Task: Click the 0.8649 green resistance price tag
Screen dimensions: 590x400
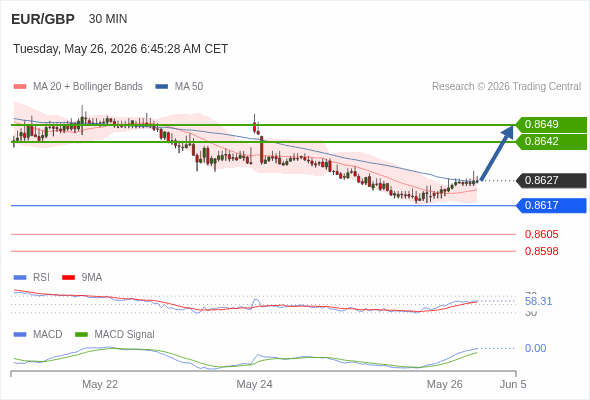Action: pos(551,125)
